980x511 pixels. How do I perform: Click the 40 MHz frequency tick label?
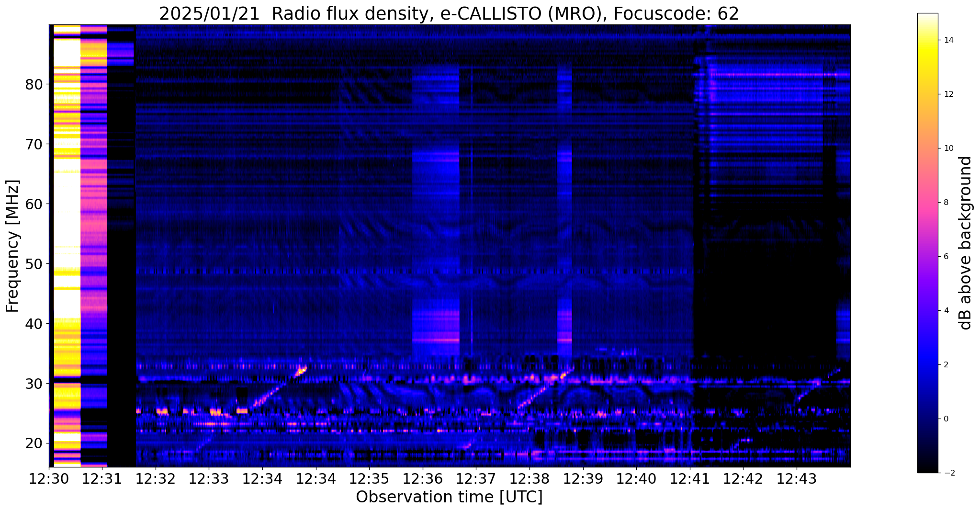point(34,324)
